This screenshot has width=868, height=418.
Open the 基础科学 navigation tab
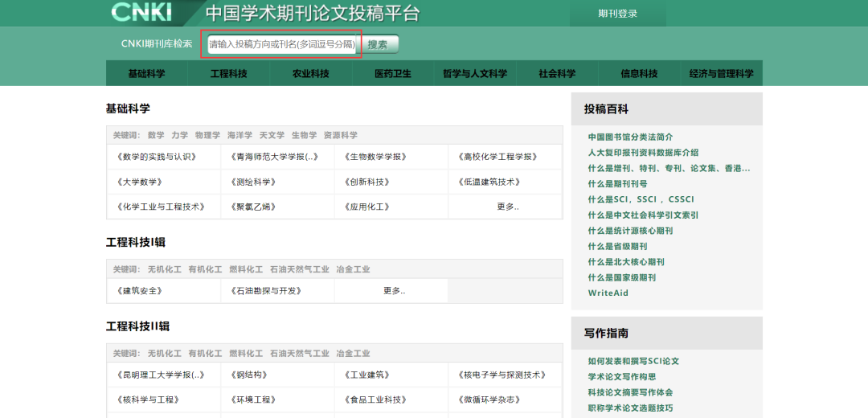coord(147,74)
